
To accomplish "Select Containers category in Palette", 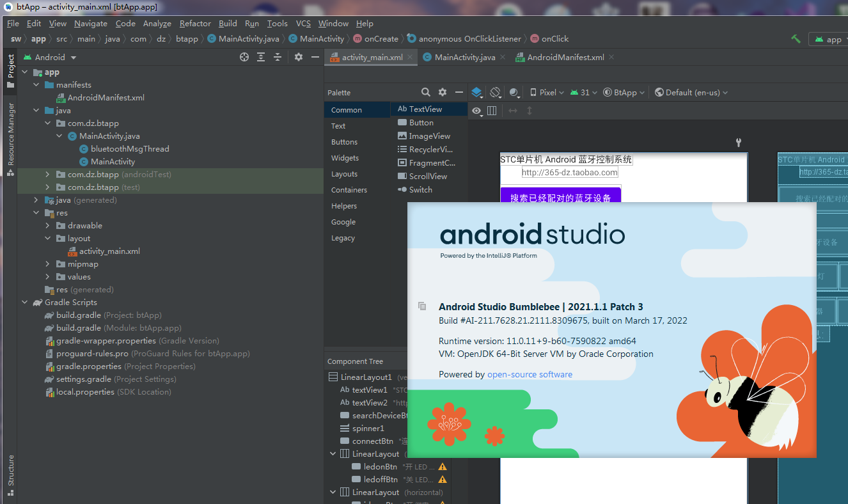I will pos(349,190).
